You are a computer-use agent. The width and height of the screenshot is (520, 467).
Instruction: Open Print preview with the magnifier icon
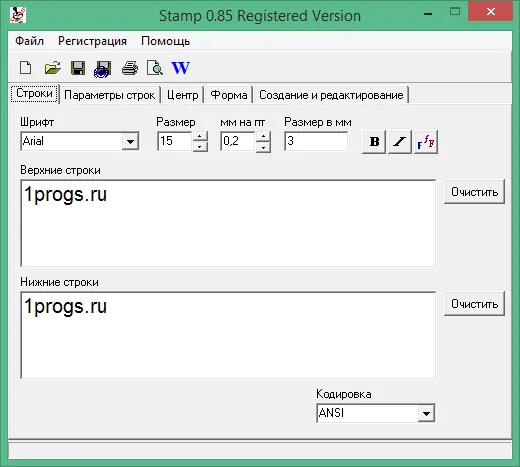(x=155, y=68)
